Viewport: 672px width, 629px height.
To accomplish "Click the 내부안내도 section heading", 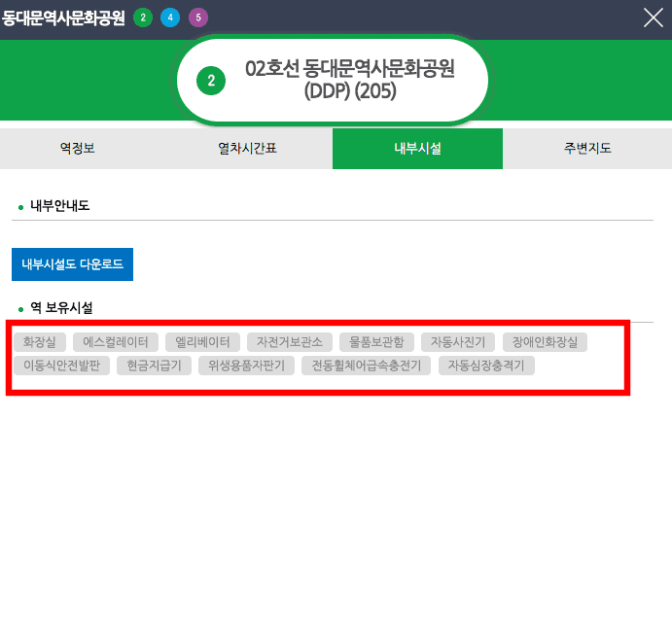I will coord(59,206).
